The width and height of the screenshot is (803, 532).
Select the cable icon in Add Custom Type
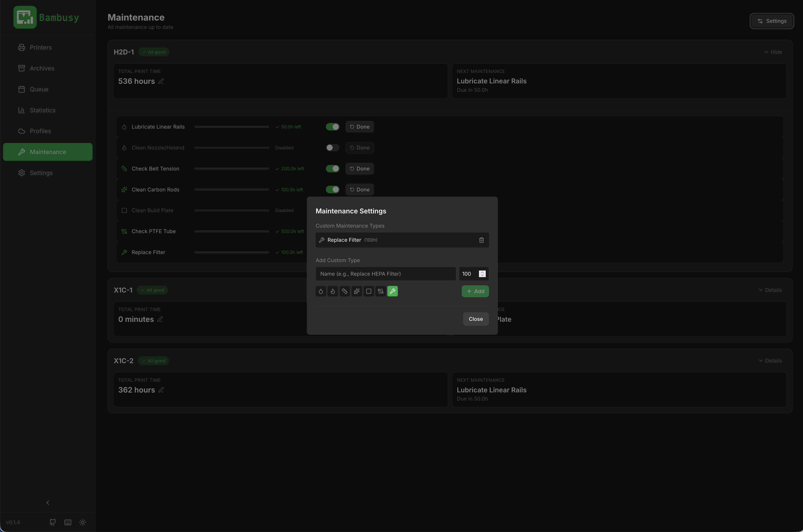(381, 291)
